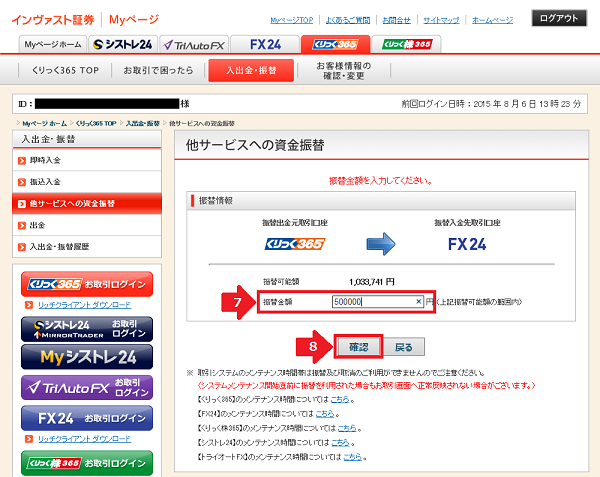Select the red くりっく365 tab
600x477 pixels.
pos(336,44)
